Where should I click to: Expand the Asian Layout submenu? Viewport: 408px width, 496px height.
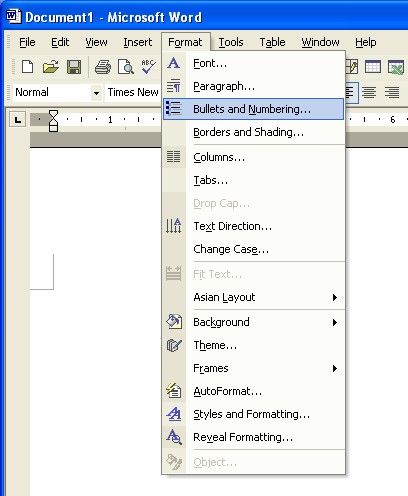[x=253, y=297]
